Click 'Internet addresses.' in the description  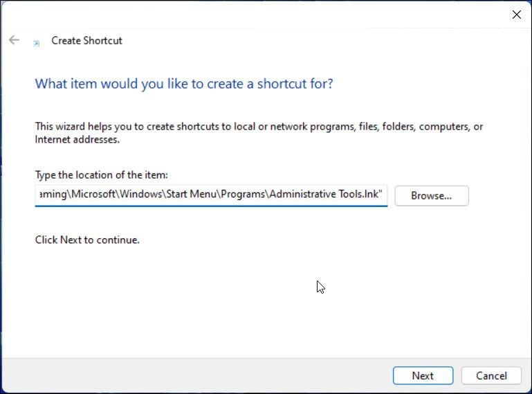[x=77, y=139]
